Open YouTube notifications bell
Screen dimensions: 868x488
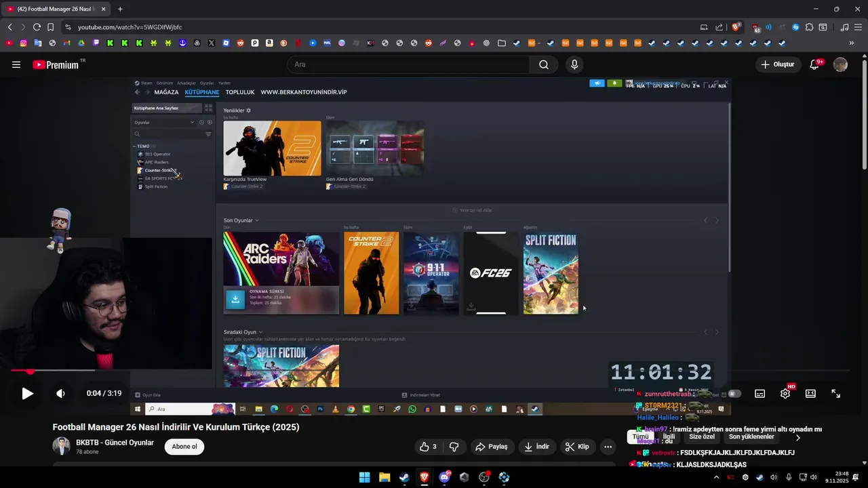coord(815,64)
